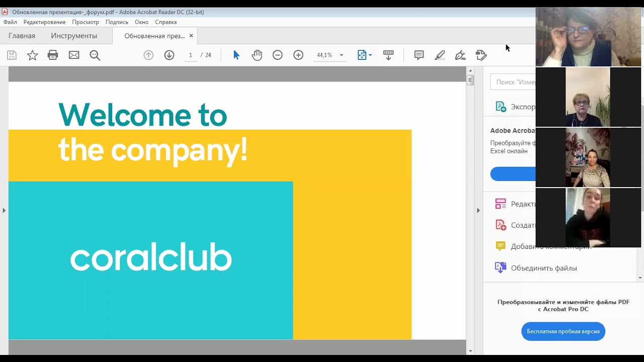Zoom out with minus button
644x362 pixels.
(x=278, y=55)
